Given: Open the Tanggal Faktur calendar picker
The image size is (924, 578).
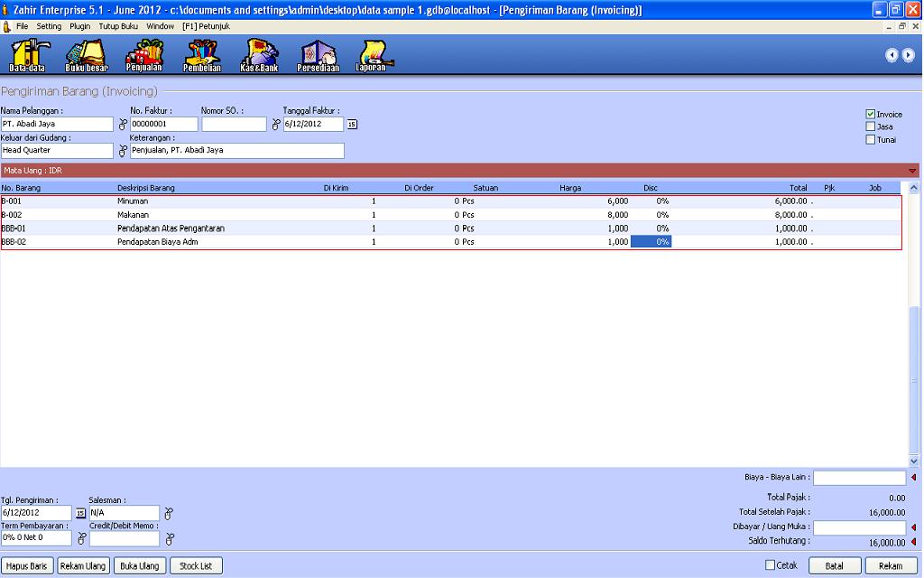Looking at the screenshot, I should coord(352,125).
